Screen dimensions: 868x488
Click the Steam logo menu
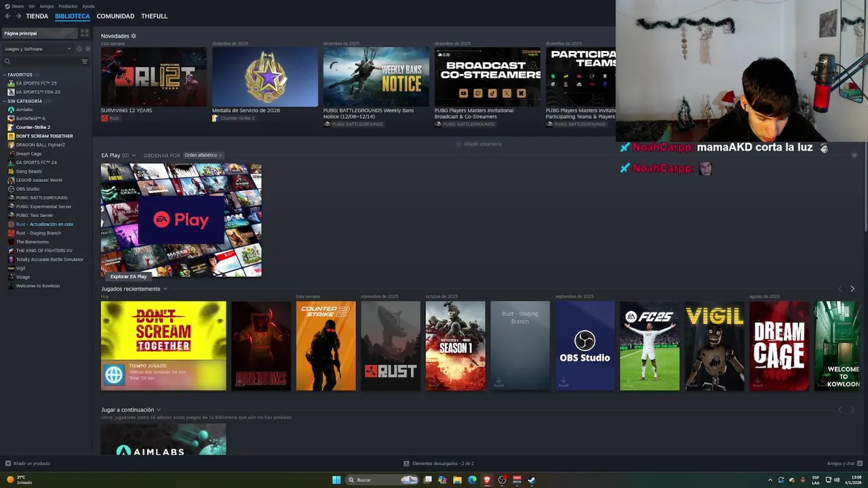7,6
